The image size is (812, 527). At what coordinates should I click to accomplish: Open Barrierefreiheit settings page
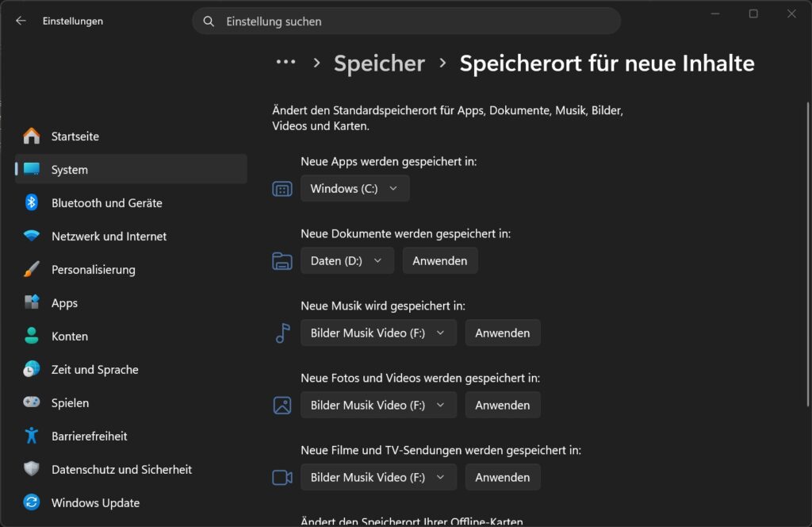[x=131, y=436]
